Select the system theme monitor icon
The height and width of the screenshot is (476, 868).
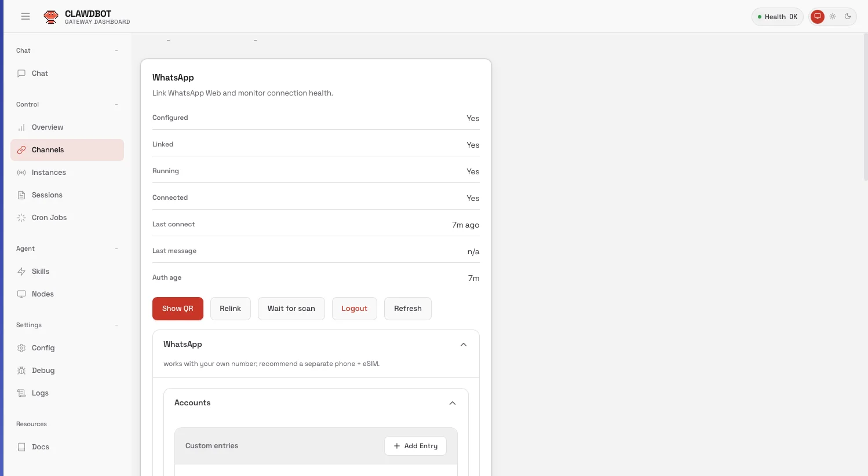click(818, 16)
